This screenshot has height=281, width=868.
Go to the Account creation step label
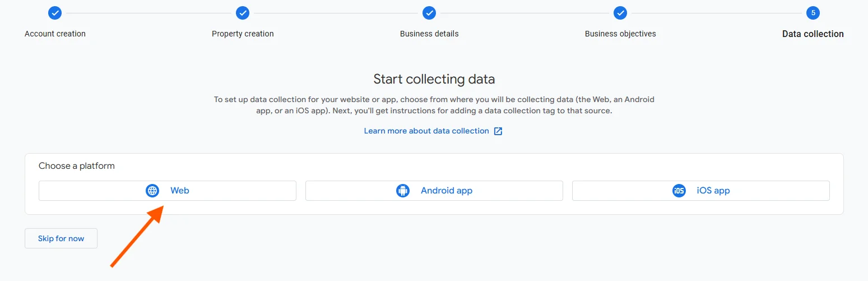click(55, 34)
